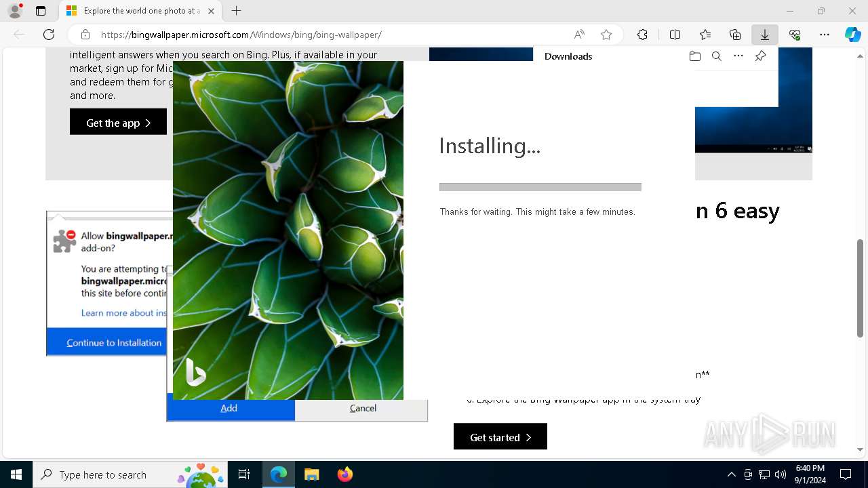Screen dimensions: 868x488
Task: Toggle split screen icon
Action: pos(675,35)
